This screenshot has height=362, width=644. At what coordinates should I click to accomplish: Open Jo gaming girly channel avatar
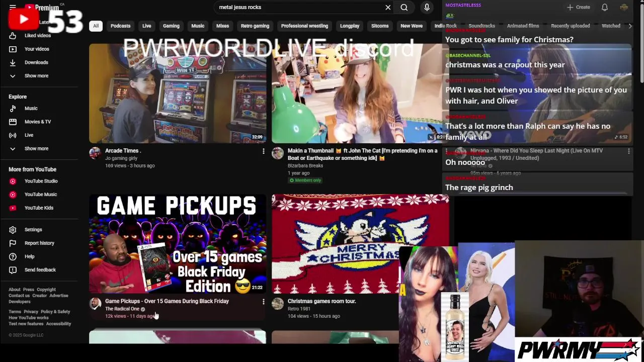pos(95,153)
